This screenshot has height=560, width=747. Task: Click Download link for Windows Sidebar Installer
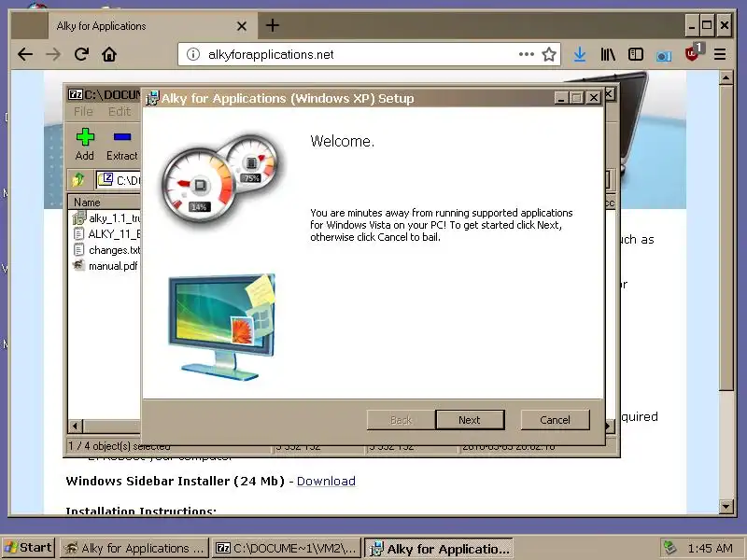click(326, 481)
